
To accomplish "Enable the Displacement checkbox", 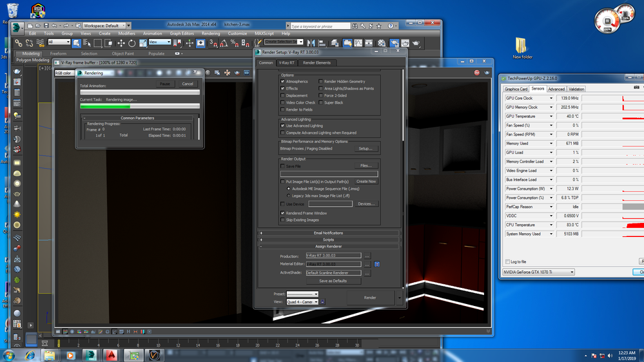I will point(282,95).
